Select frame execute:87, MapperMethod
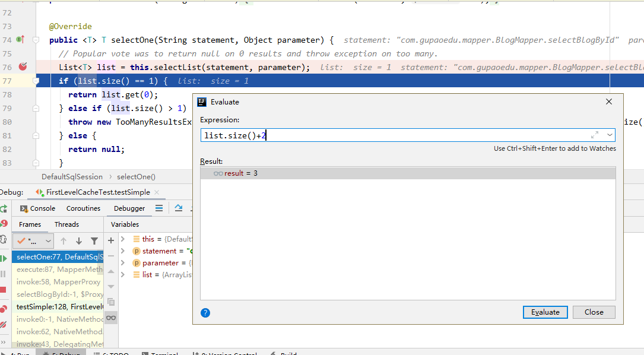The image size is (644, 355). click(58, 270)
